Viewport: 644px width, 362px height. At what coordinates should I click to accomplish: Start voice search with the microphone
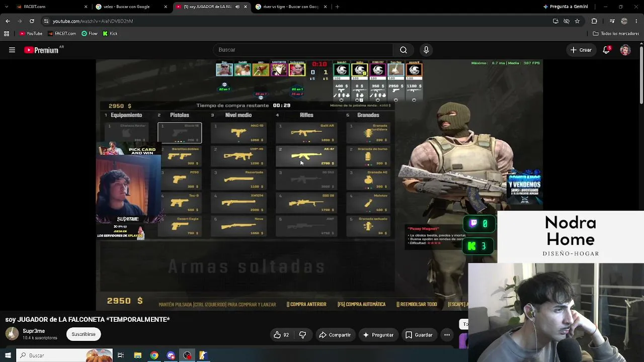(x=426, y=50)
